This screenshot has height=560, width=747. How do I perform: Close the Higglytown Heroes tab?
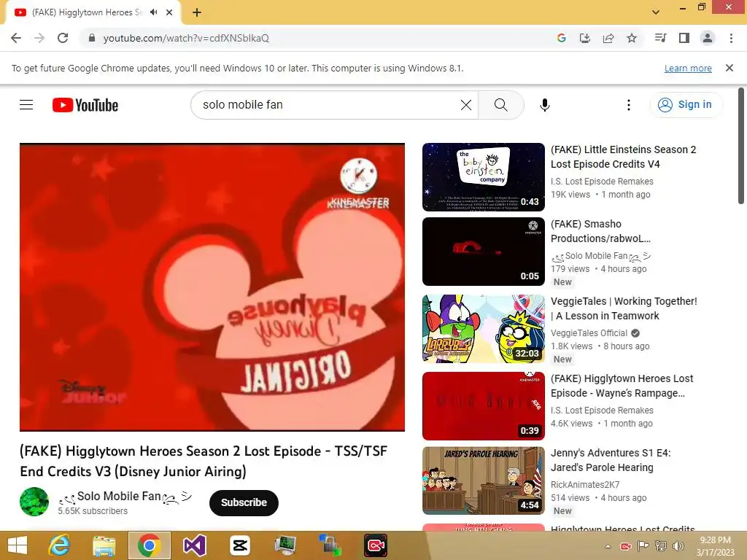tap(169, 12)
